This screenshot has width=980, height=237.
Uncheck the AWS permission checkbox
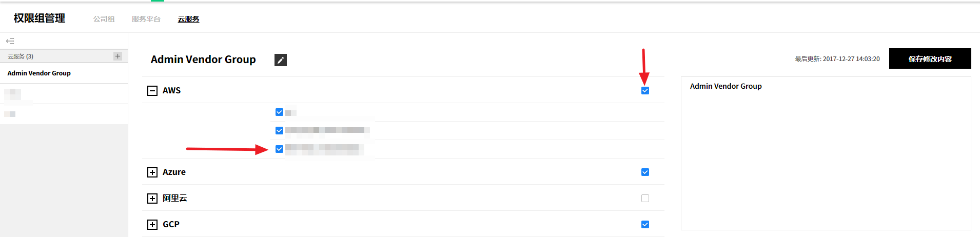(x=645, y=91)
